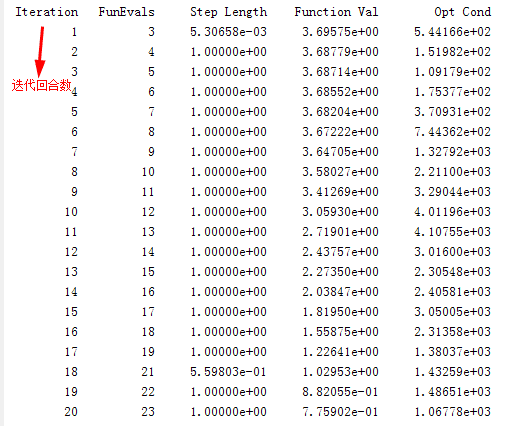Screen dimensions: 521x426
Task: Click the red 迭代回合数 annotation label
Action: click(x=41, y=85)
